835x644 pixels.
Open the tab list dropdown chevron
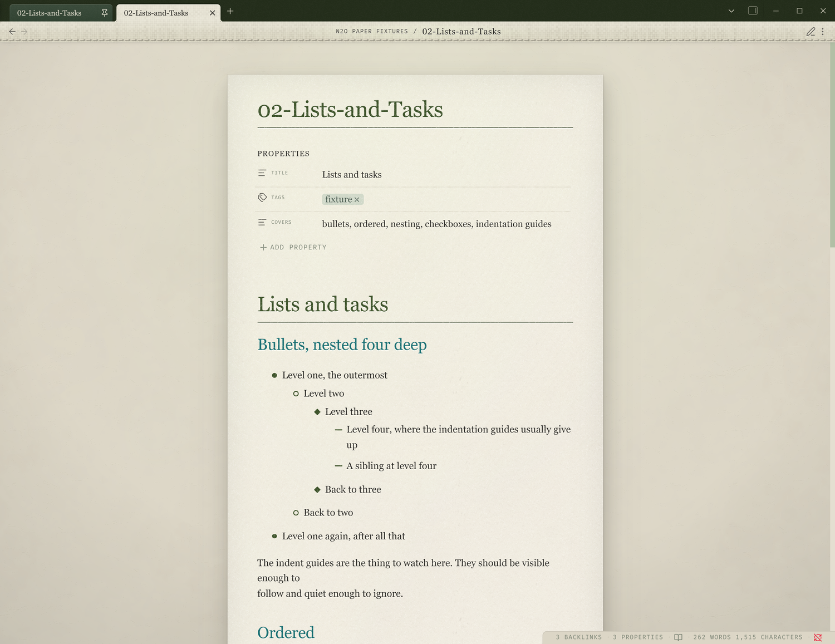tap(731, 11)
